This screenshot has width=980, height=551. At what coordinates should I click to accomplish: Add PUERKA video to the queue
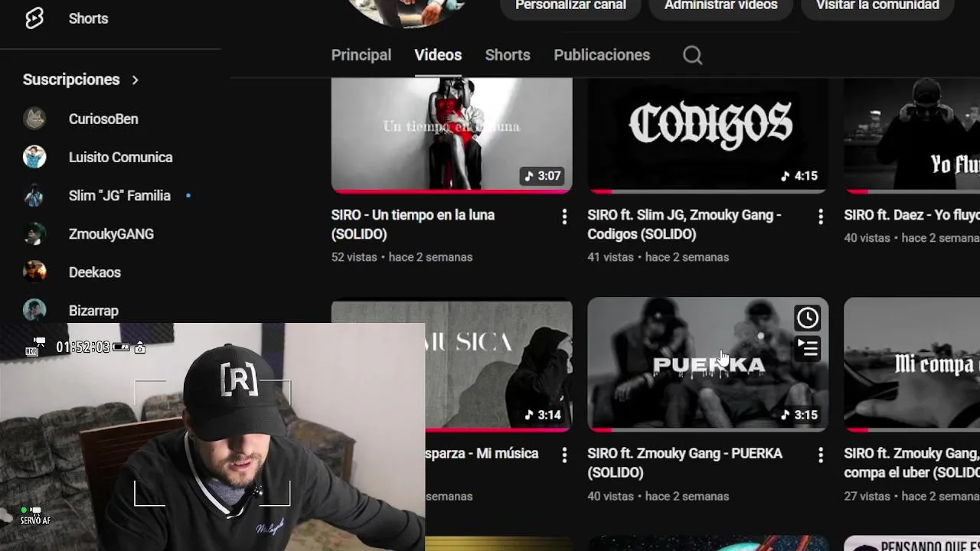pyautogui.click(x=807, y=347)
